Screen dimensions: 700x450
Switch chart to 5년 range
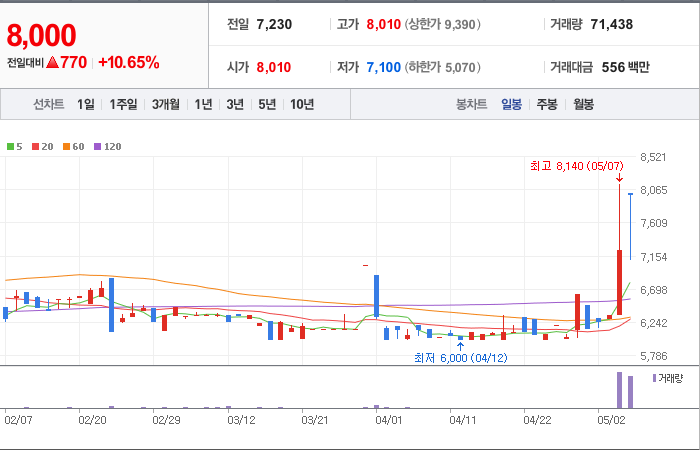267,104
